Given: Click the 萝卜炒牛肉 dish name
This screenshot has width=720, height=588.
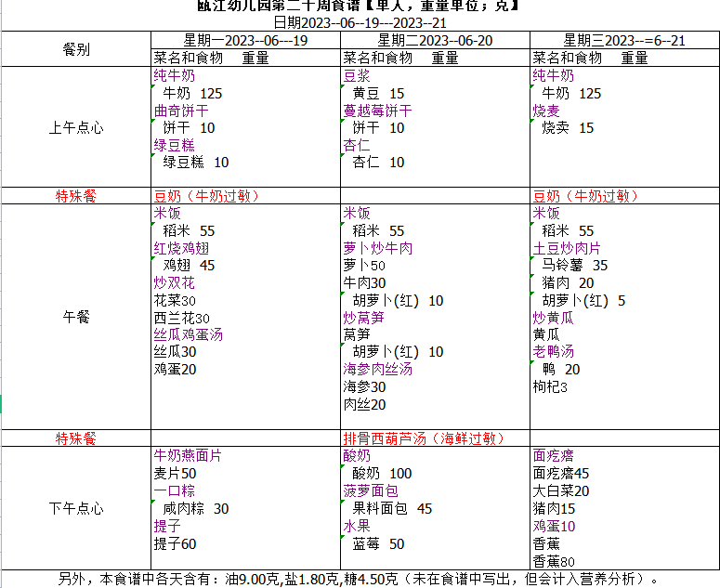Looking at the screenshot, I should 377,248.
